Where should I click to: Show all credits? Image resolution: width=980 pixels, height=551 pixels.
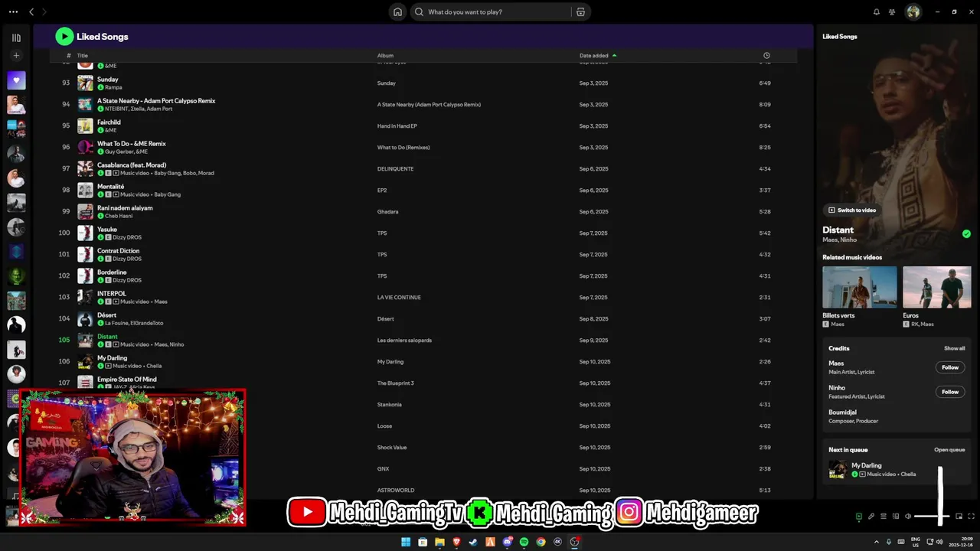click(954, 348)
